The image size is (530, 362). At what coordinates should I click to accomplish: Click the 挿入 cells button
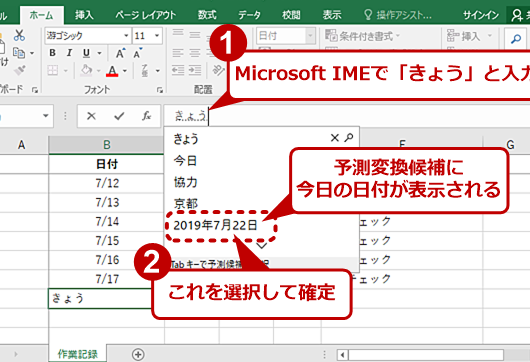coord(469,35)
